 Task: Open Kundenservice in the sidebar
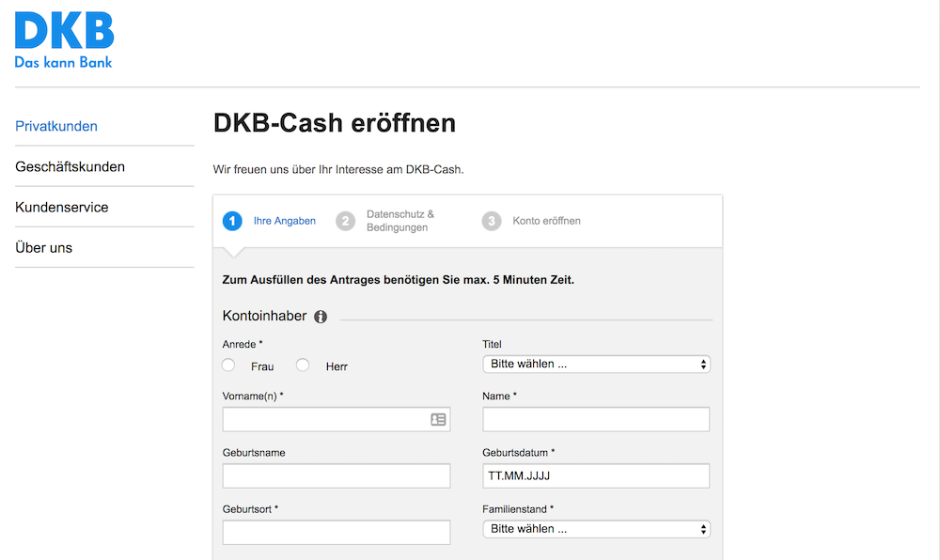pyautogui.click(x=62, y=208)
